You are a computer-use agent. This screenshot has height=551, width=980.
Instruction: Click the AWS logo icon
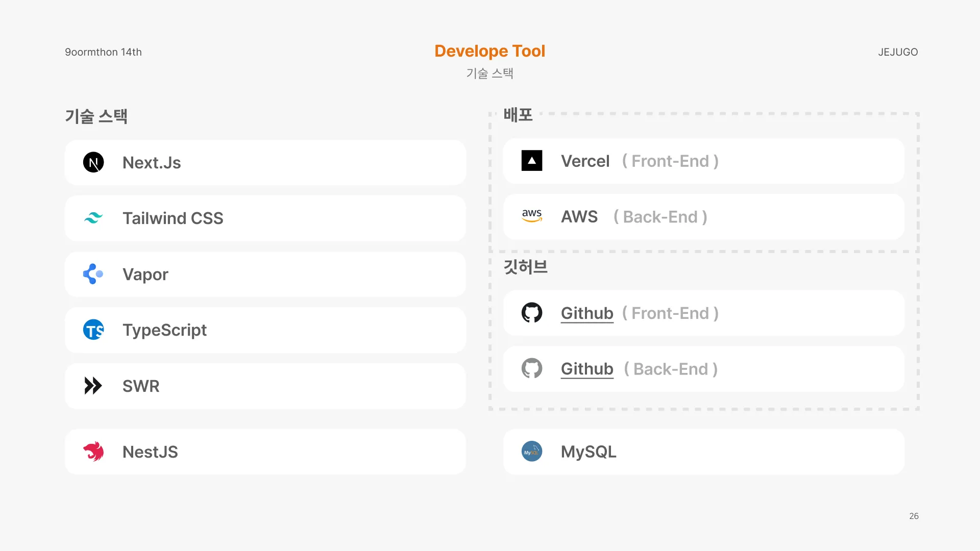pyautogui.click(x=531, y=216)
